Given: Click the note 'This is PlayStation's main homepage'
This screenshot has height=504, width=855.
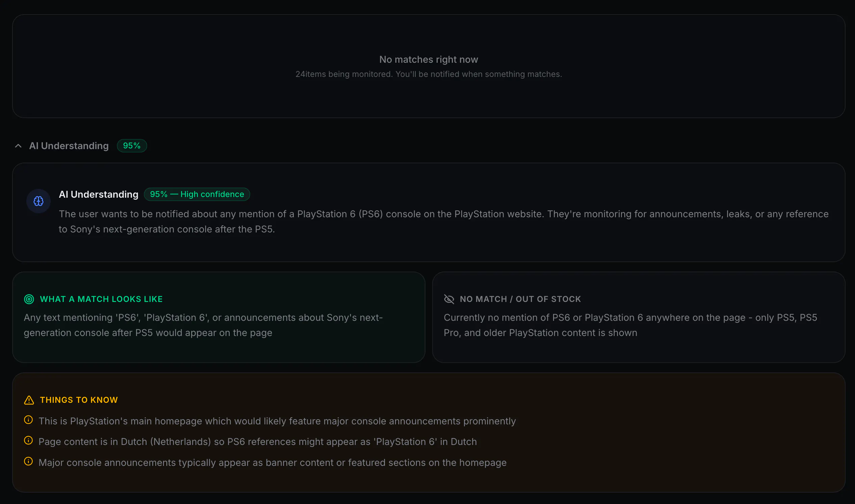Looking at the screenshot, I should click(x=277, y=421).
